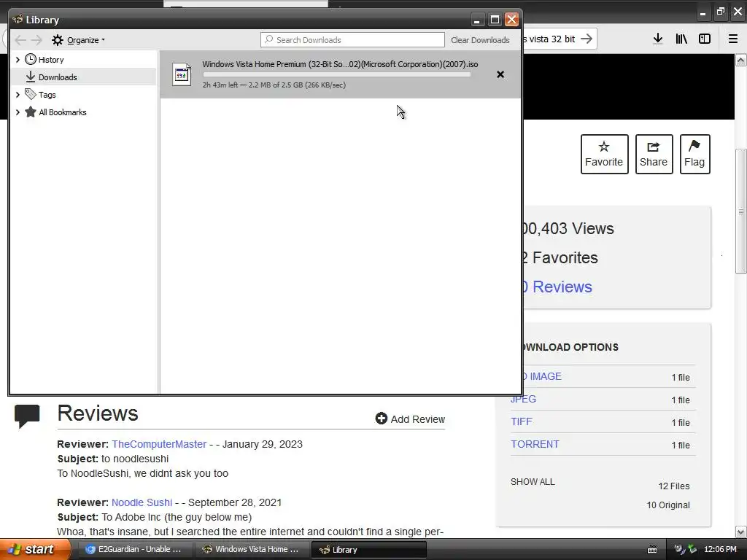
Task: Expand the All Bookmarks node
Action: tap(18, 112)
